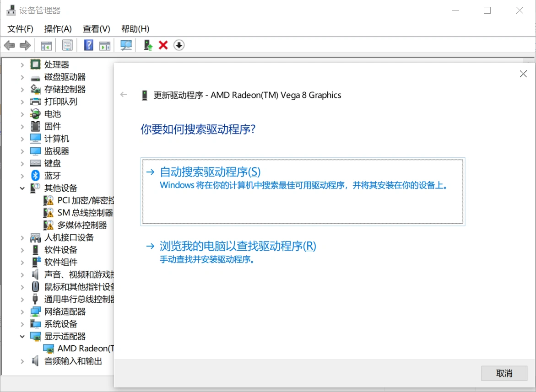The height and width of the screenshot is (392, 536).
Task: Click the 计算机 computer icon
Action: [35, 138]
